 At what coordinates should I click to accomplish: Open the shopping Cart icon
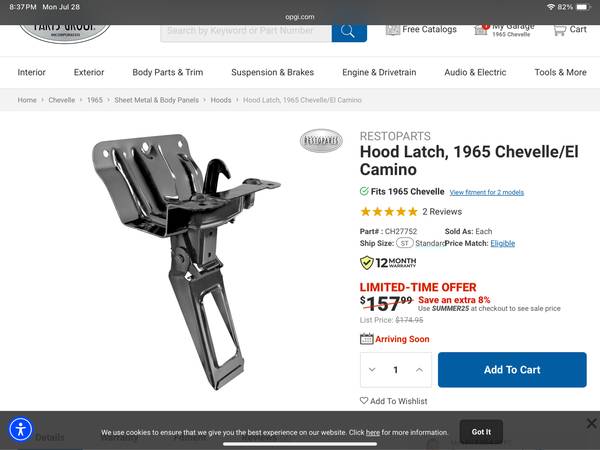tap(559, 30)
